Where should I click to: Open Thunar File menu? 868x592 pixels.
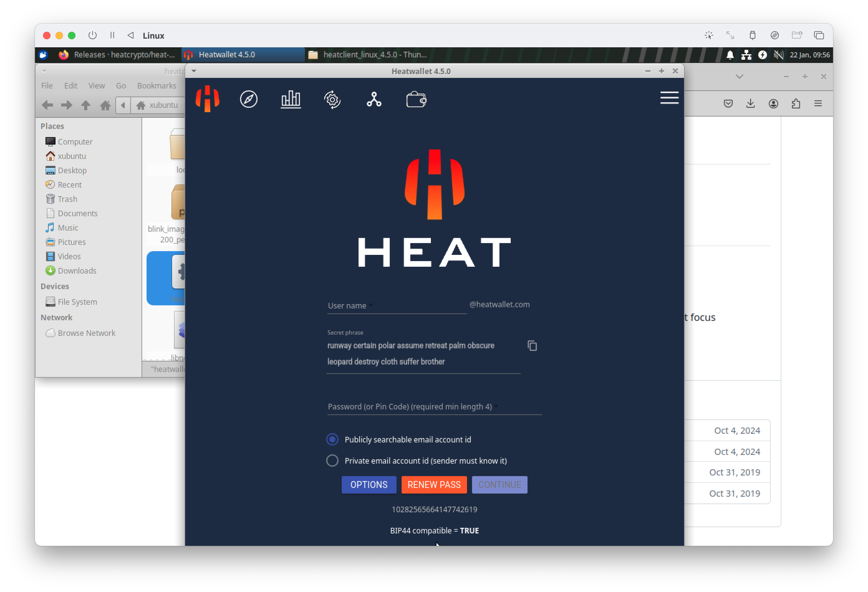[47, 85]
